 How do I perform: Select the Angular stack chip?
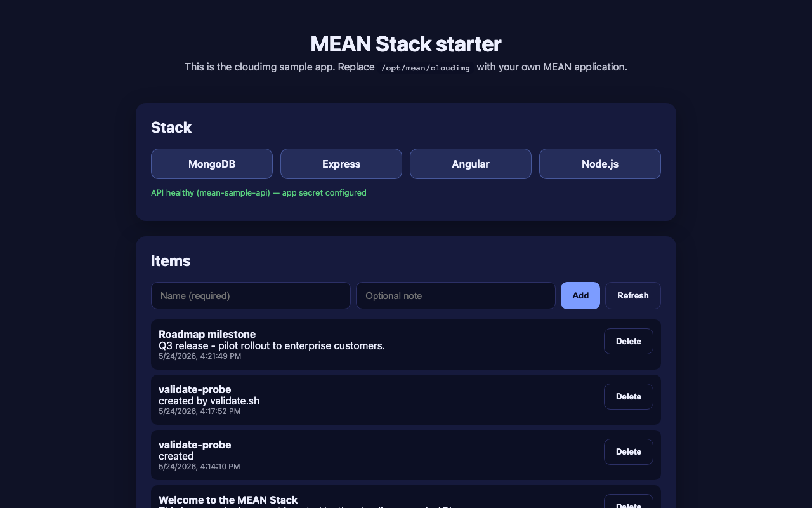point(471,164)
